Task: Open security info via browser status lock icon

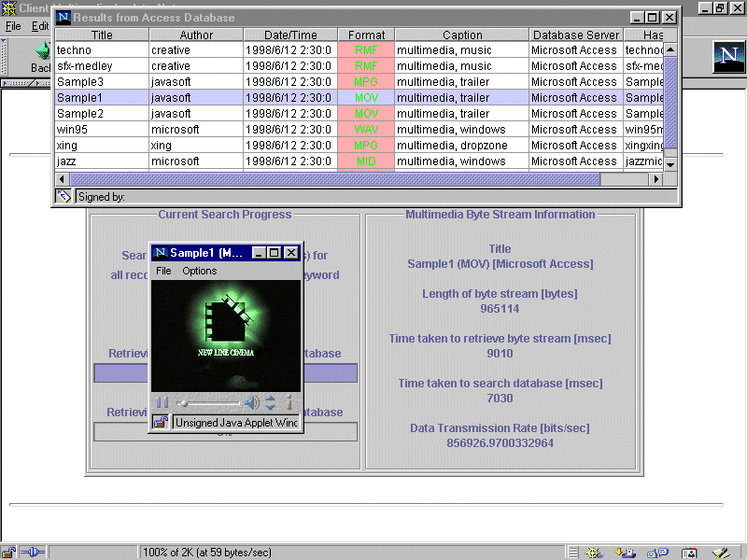Action: pos(8,553)
